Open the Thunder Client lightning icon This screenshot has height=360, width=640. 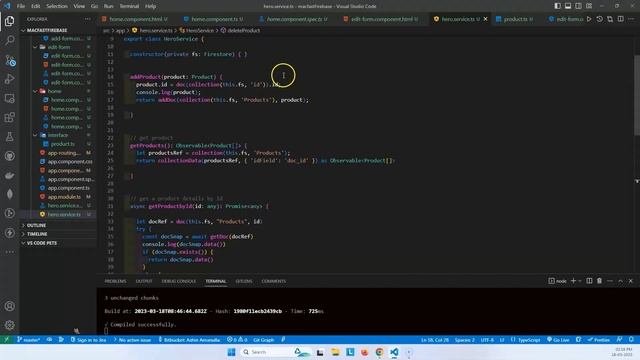pyautogui.click(x=9, y=233)
